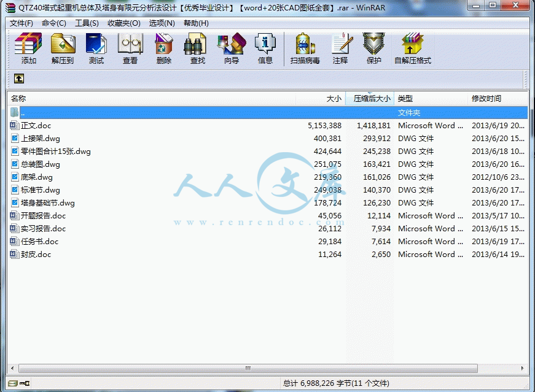Open the 选项(N) menu
The width and height of the screenshot is (535, 392).
click(162, 23)
